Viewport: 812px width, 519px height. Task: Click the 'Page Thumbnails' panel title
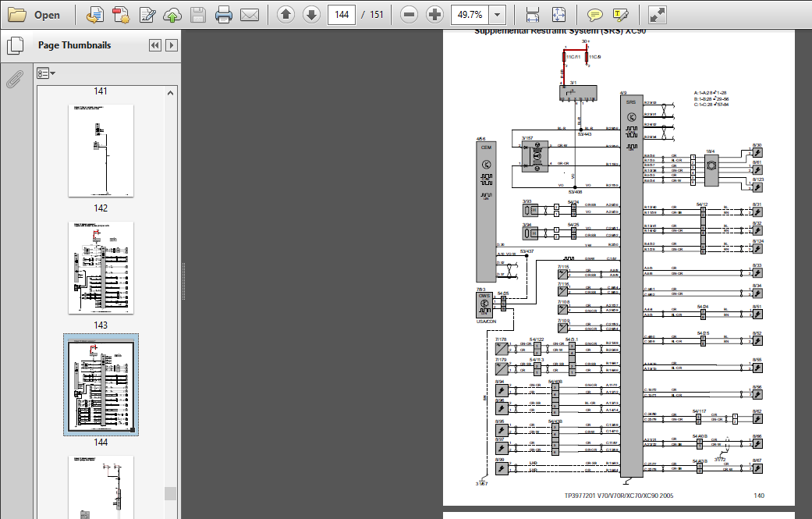(x=75, y=45)
